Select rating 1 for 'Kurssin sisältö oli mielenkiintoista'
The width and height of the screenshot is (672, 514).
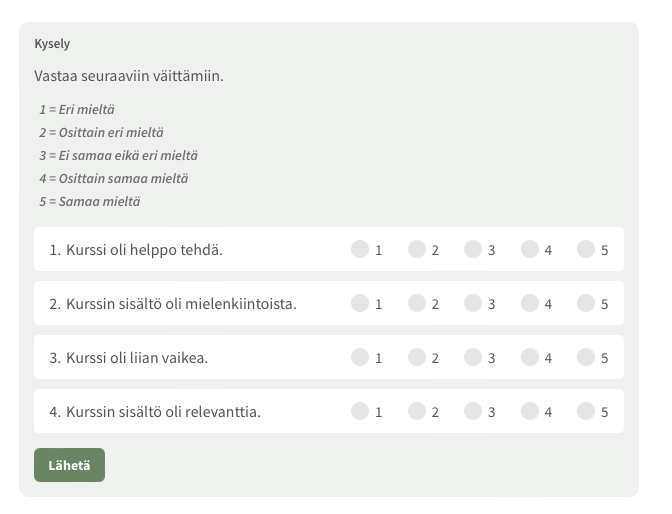[360, 303]
